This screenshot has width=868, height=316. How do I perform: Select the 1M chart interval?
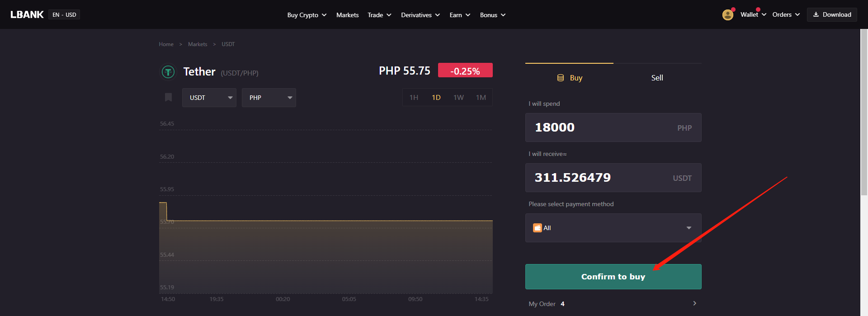click(481, 98)
